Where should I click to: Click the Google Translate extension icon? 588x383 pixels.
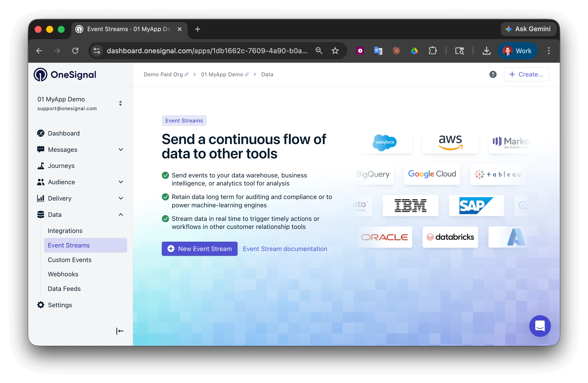pos(378,51)
